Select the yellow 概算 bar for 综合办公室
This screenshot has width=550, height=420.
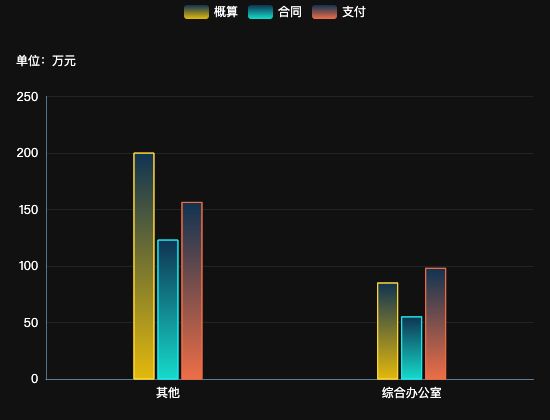point(388,331)
